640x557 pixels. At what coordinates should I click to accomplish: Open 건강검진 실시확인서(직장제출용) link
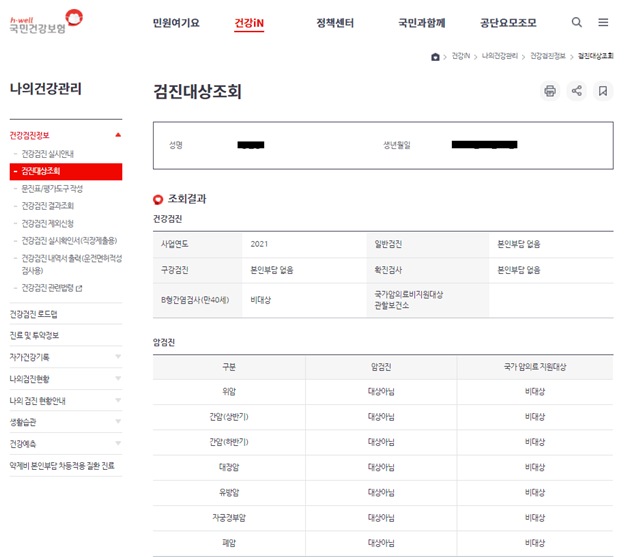69,241
